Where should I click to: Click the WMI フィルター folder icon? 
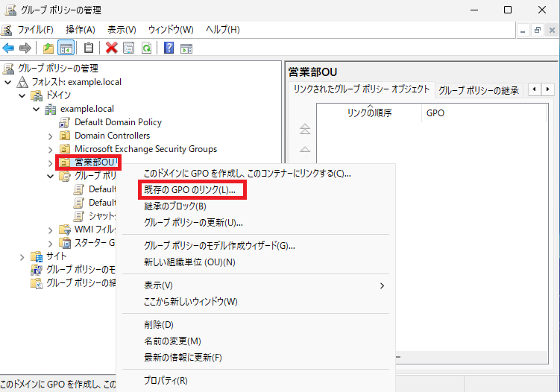(65, 230)
